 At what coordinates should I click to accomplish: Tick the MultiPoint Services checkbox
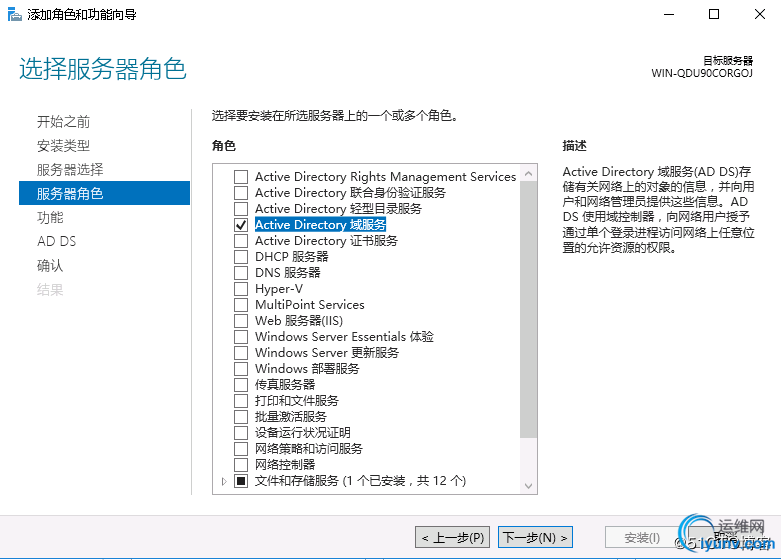click(241, 304)
